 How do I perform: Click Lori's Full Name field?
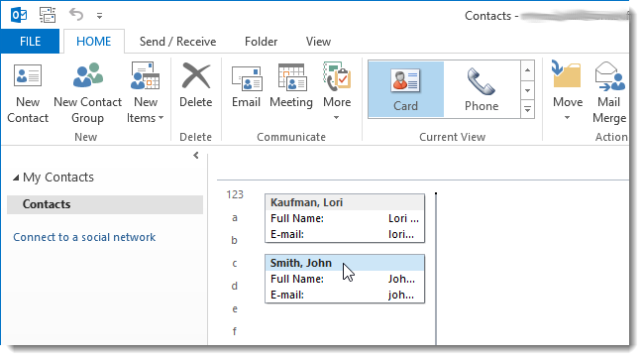click(x=345, y=218)
